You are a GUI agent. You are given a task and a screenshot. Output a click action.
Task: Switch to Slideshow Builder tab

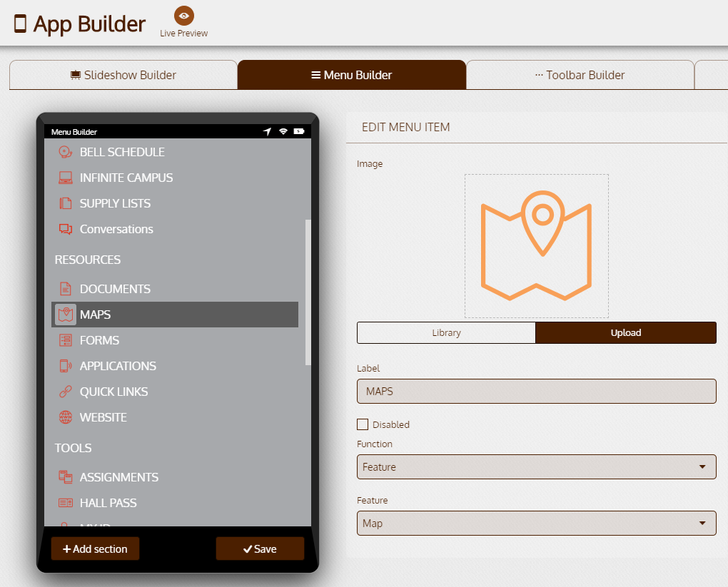tap(123, 75)
